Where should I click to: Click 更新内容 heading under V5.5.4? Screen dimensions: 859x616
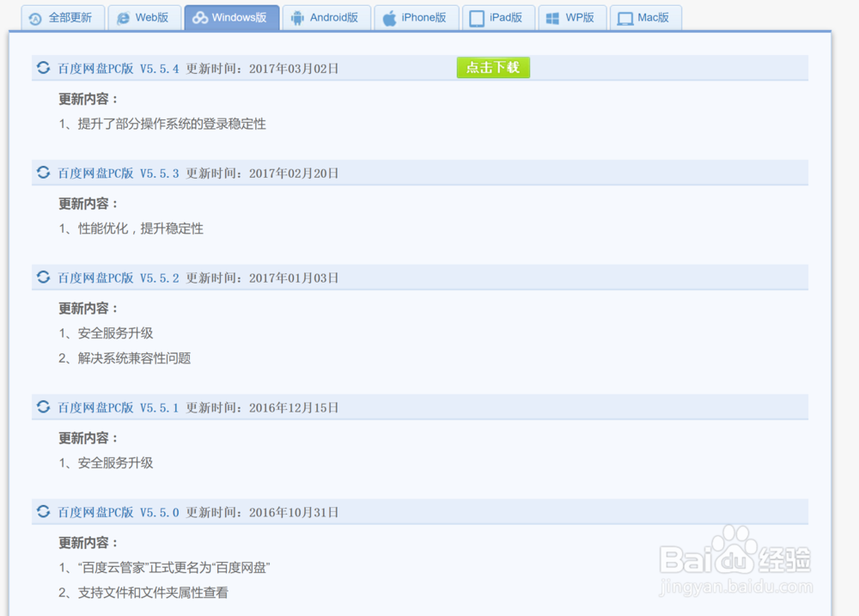[x=88, y=99]
